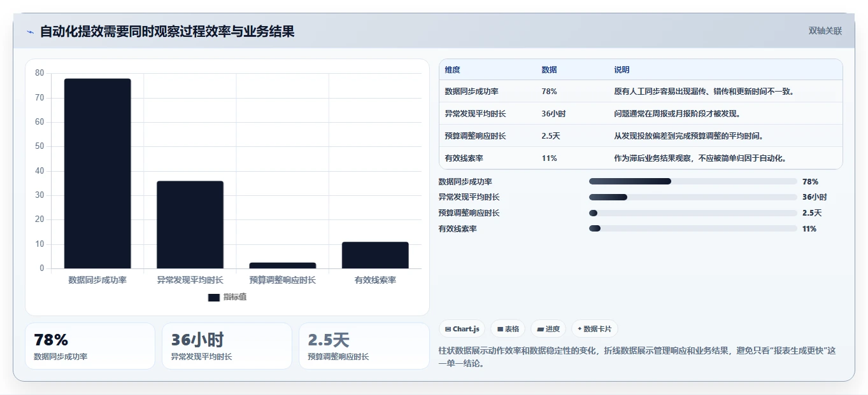Click the 78% progress bar for 数据同步成功率
Screen dimensions: 868x395
pyautogui.click(x=693, y=181)
